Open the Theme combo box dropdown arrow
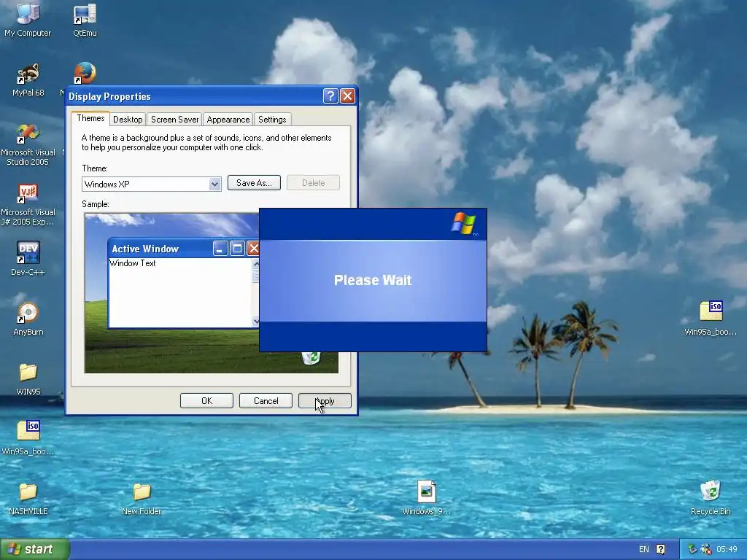 pyautogui.click(x=215, y=184)
